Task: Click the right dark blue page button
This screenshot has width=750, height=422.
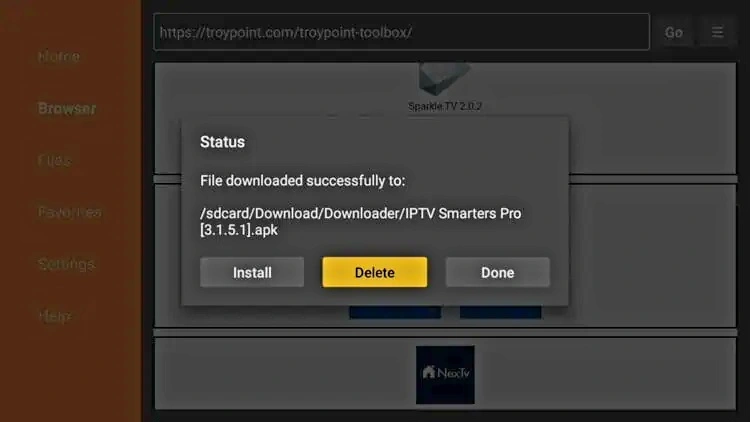Action: [x=500, y=312]
